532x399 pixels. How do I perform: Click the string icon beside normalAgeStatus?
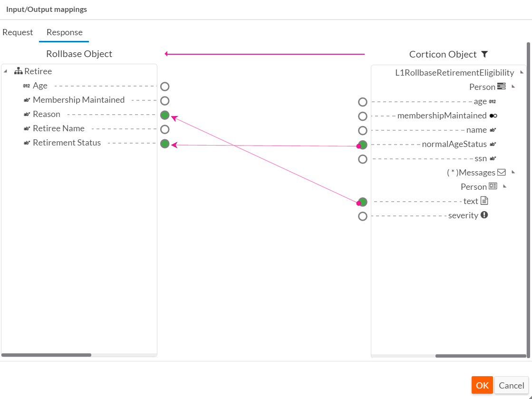coord(493,144)
